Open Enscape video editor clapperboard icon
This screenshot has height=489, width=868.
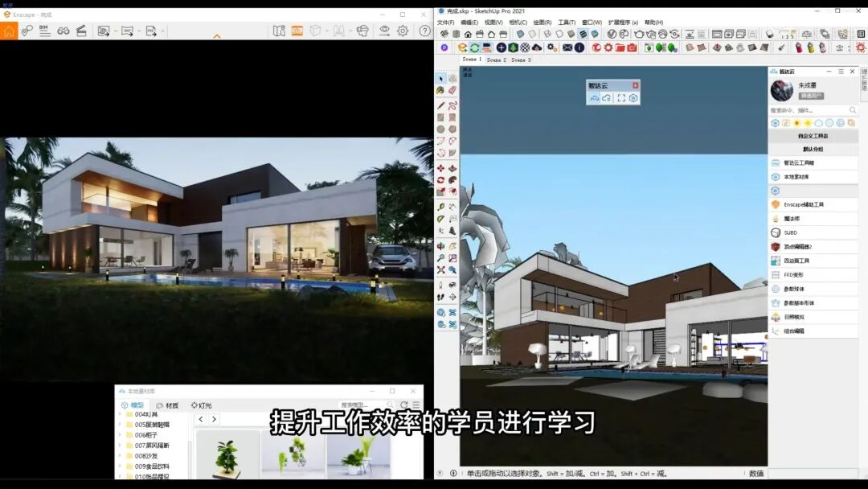click(x=81, y=31)
